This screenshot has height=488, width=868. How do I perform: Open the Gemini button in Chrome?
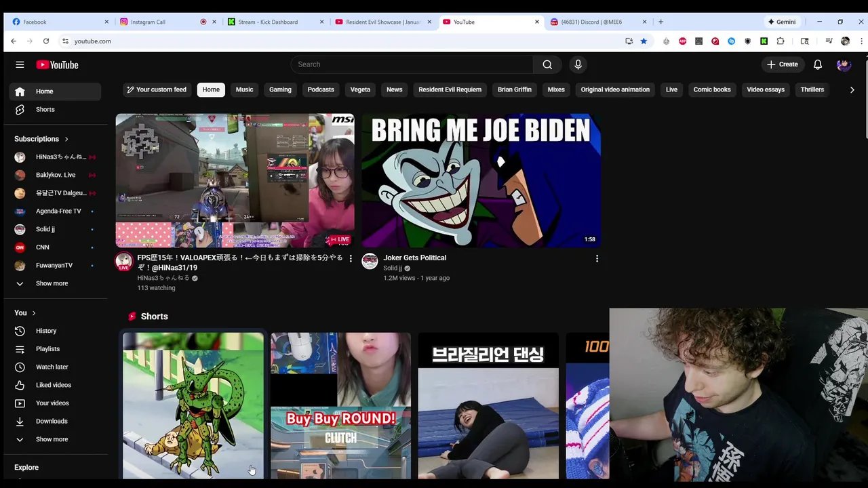pos(781,22)
